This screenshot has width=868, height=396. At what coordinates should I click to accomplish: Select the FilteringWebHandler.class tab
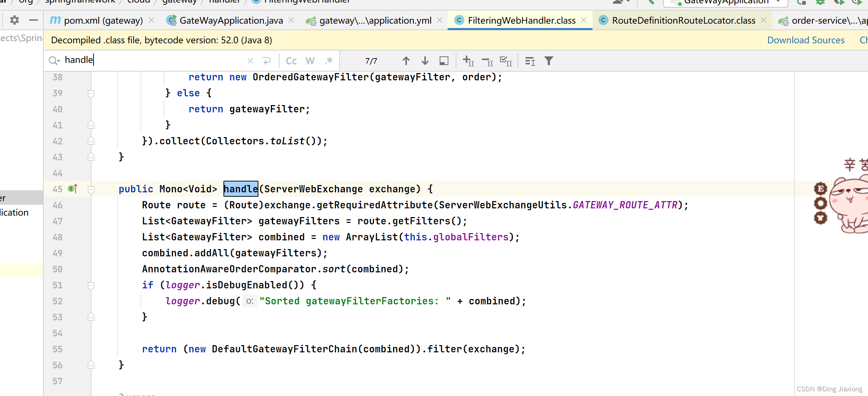[x=520, y=21]
